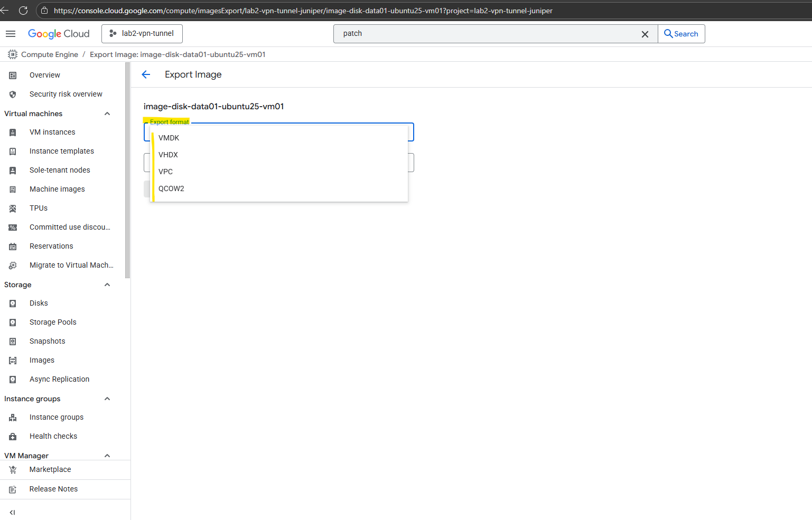Collapse the VM Manager section
This screenshot has width=812, height=520.
click(107, 456)
